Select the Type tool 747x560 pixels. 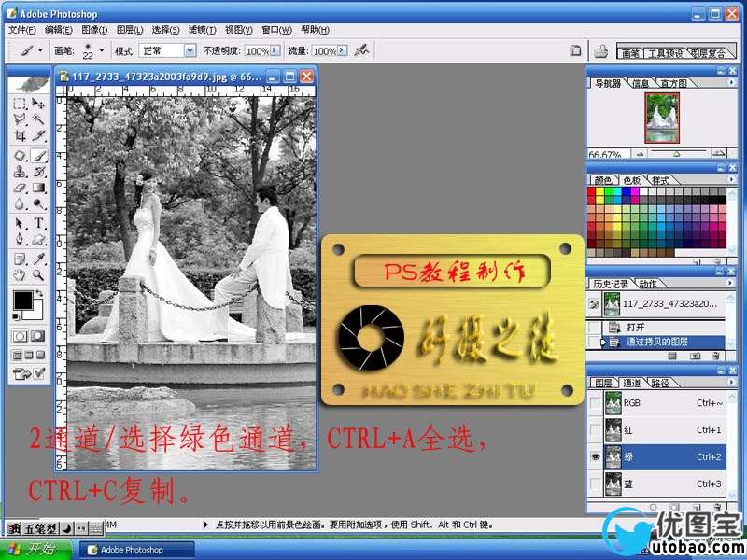click(38, 223)
